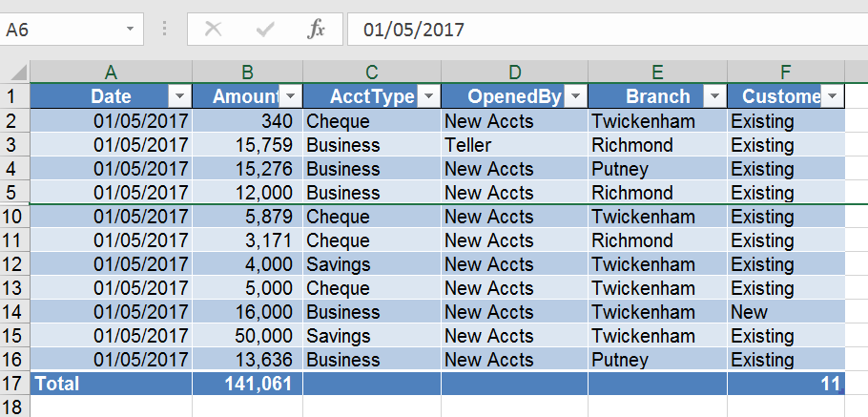Select column C header
This screenshot has height=417, width=868.
(x=371, y=73)
